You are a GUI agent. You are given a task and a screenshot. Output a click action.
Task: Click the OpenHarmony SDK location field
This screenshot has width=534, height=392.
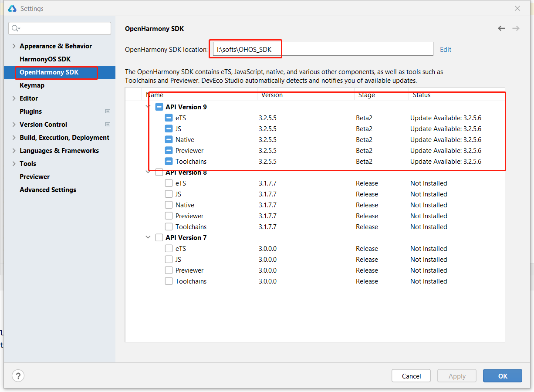[323, 49]
